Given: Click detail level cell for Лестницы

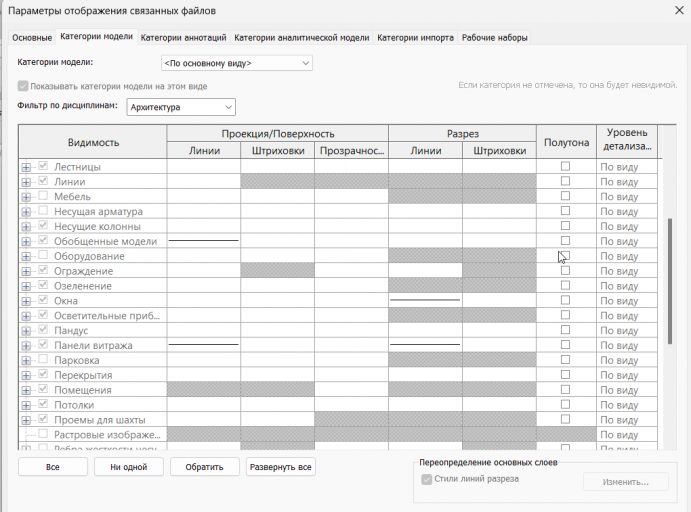Looking at the screenshot, I should 627,167.
